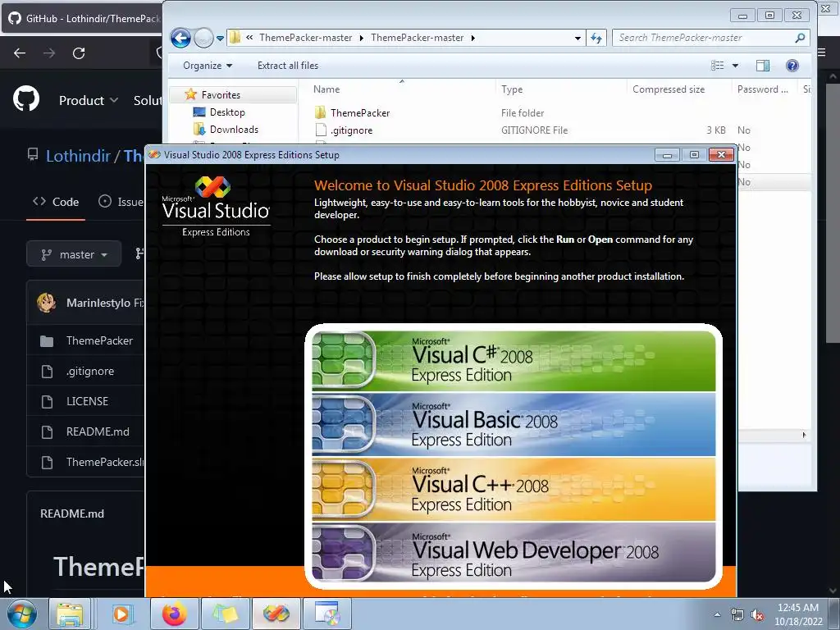Sort by the Name column header

326,89
